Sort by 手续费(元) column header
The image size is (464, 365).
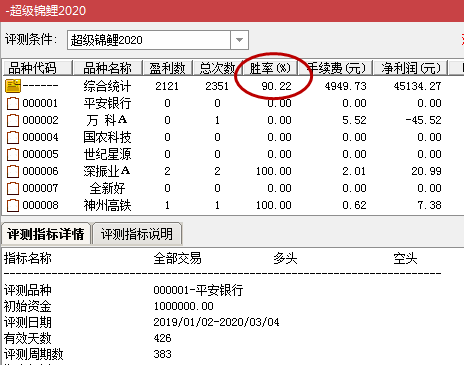coord(336,68)
